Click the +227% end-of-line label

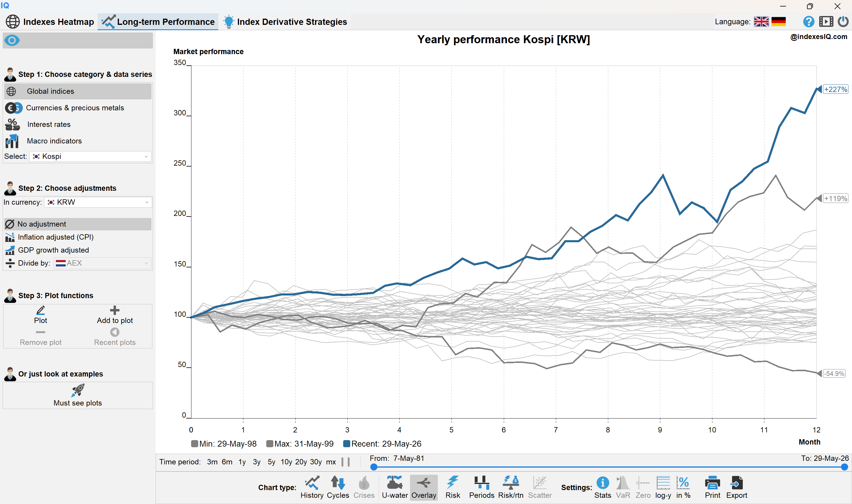pyautogui.click(x=835, y=89)
